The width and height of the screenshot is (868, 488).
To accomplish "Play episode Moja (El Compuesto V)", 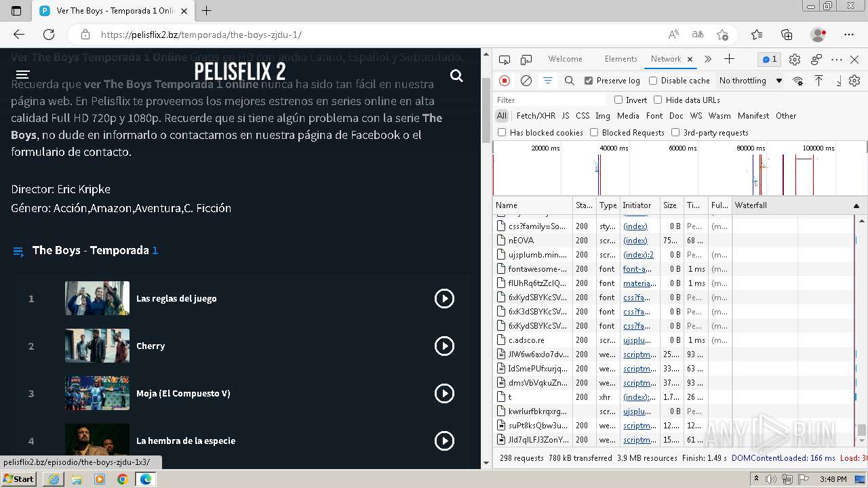I will coord(444,393).
